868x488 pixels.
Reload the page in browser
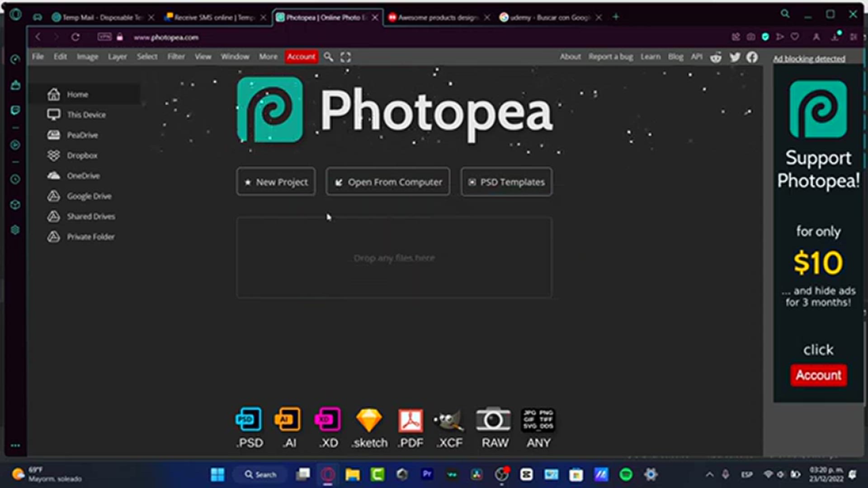(75, 37)
